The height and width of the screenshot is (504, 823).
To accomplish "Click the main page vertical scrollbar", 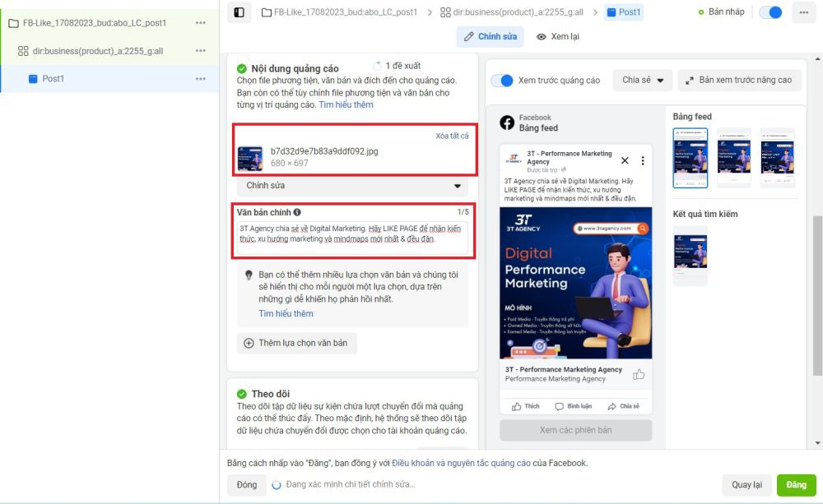I will pos(817,295).
